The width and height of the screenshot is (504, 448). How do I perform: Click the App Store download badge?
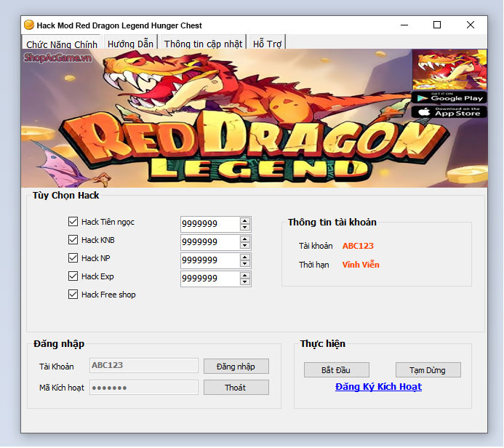point(449,112)
